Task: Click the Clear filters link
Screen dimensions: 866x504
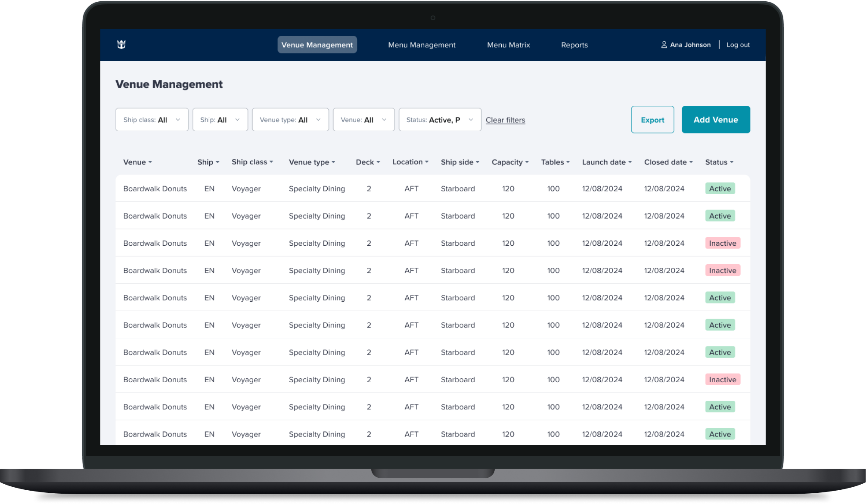Action: click(505, 120)
